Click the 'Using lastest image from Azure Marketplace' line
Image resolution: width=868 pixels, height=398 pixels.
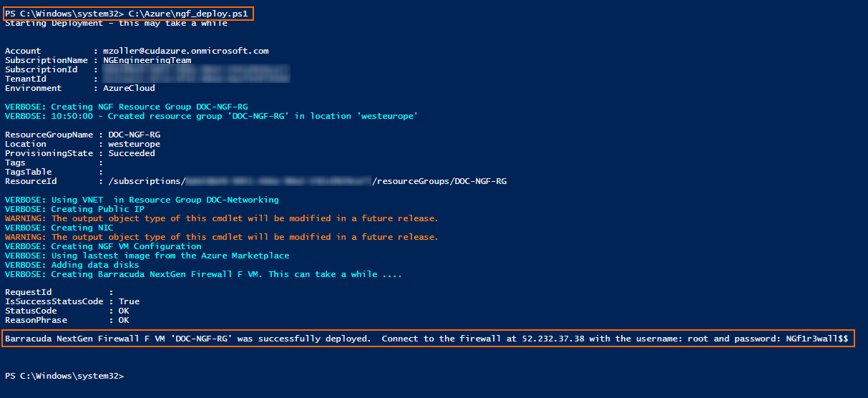(147, 256)
